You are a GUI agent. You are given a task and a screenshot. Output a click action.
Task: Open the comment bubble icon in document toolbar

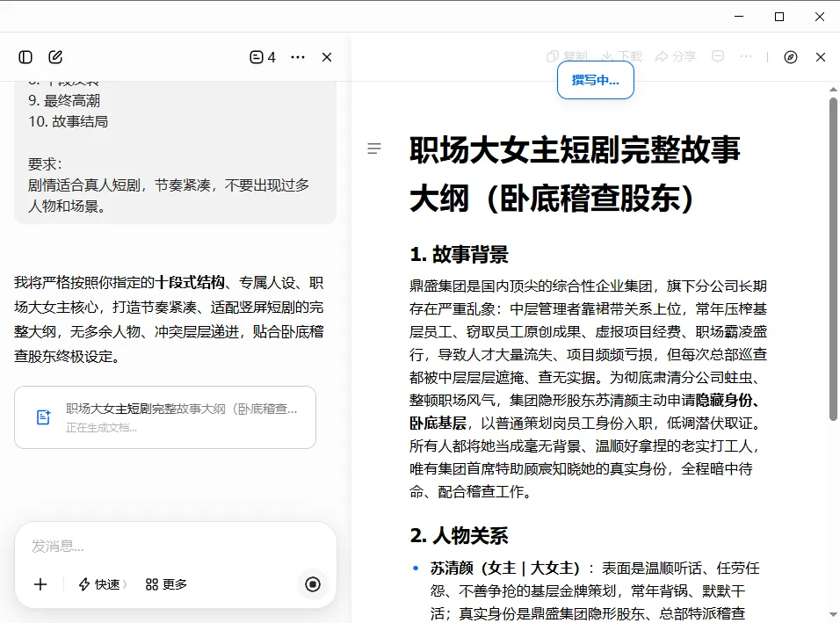click(718, 56)
